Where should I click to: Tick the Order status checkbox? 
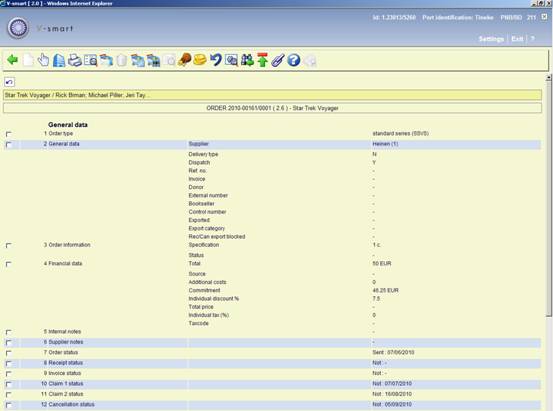click(8, 353)
